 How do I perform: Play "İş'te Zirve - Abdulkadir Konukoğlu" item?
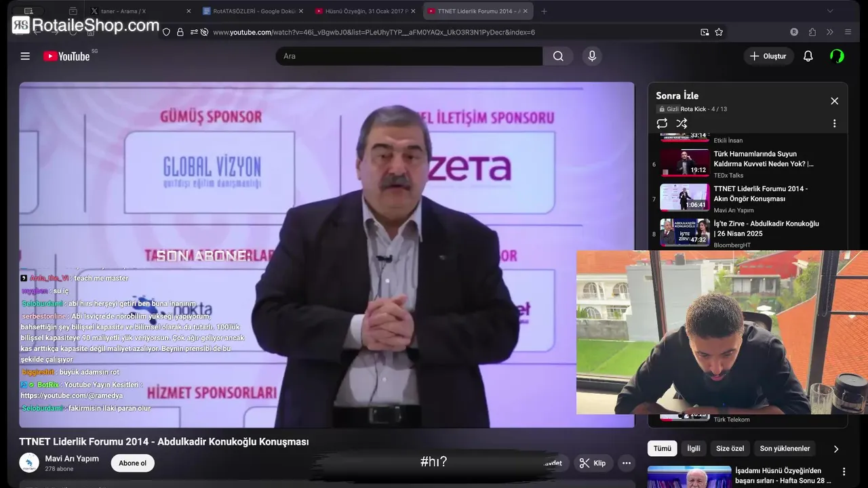coord(766,228)
